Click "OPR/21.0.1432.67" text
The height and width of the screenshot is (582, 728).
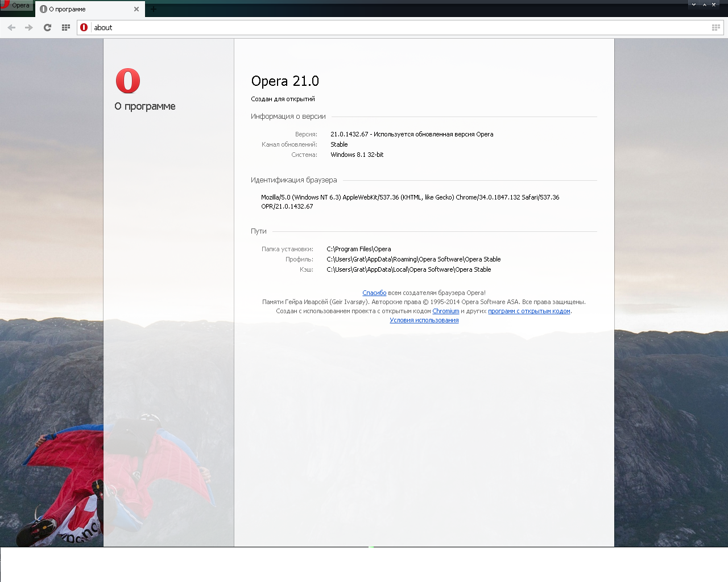(287, 206)
